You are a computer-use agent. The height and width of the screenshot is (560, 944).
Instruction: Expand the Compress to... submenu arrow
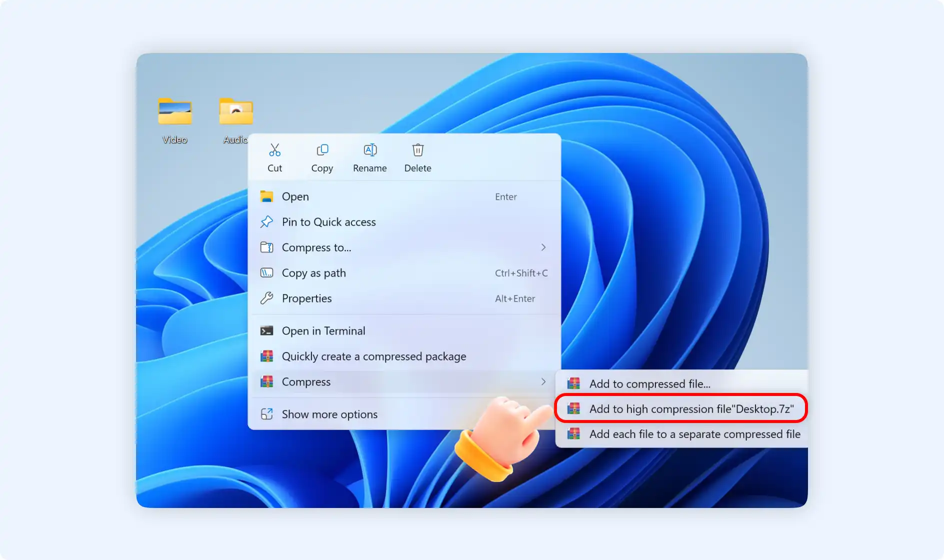click(543, 247)
